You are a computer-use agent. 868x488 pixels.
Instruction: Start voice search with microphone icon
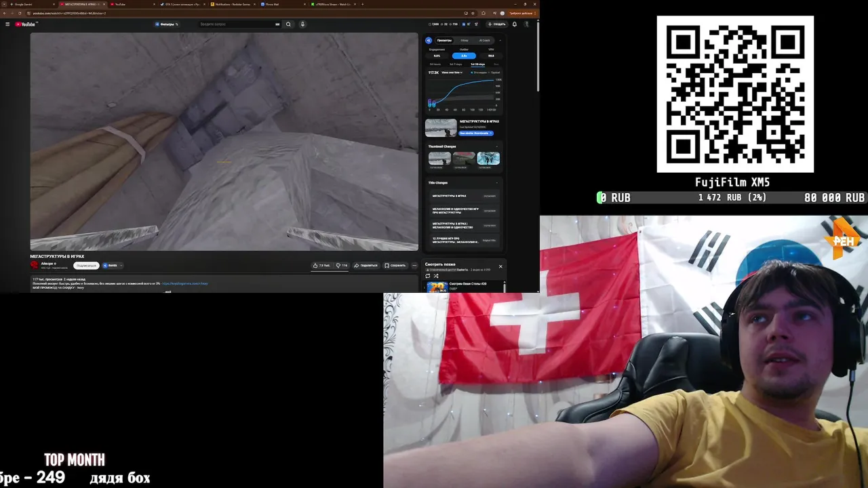302,24
